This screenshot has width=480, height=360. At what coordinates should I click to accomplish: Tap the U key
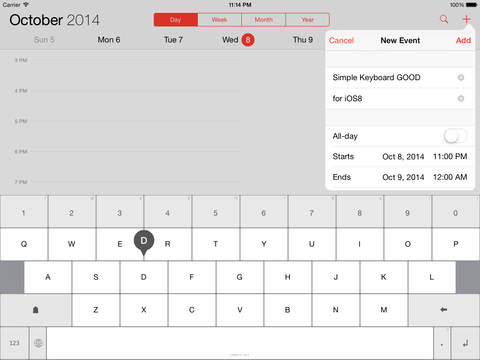coord(312,244)
